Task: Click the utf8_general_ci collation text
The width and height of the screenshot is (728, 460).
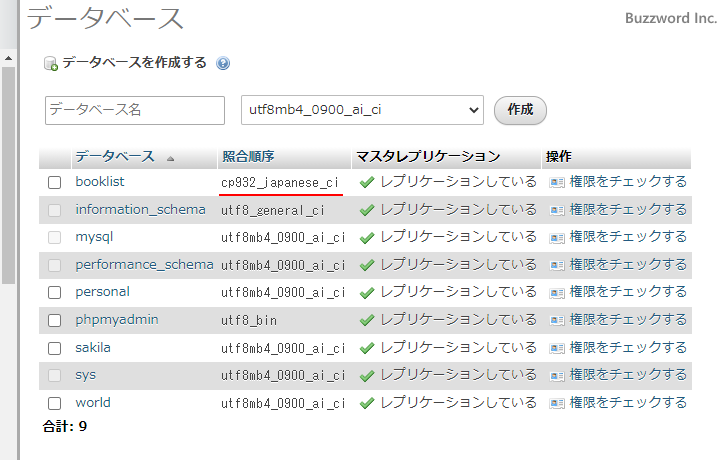Action: coord(273,210)
